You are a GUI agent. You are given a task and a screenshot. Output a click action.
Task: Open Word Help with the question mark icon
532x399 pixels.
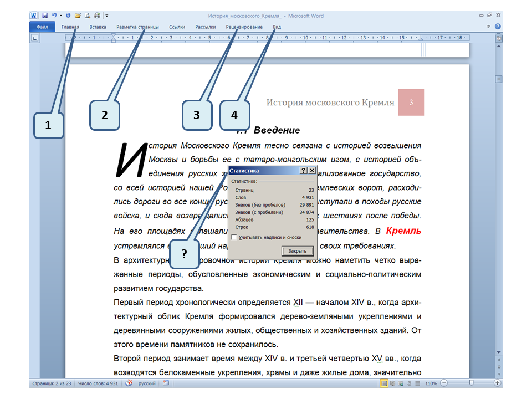click(498, 27)
